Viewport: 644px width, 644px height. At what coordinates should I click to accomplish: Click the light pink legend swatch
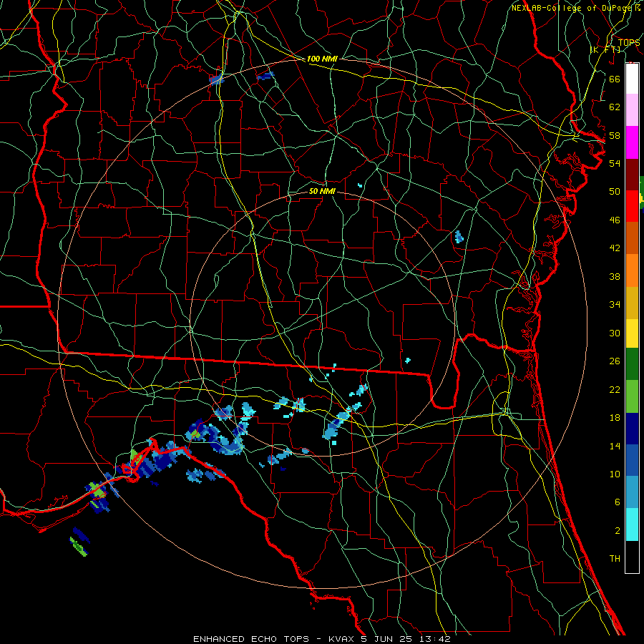(x=632, y=110)
